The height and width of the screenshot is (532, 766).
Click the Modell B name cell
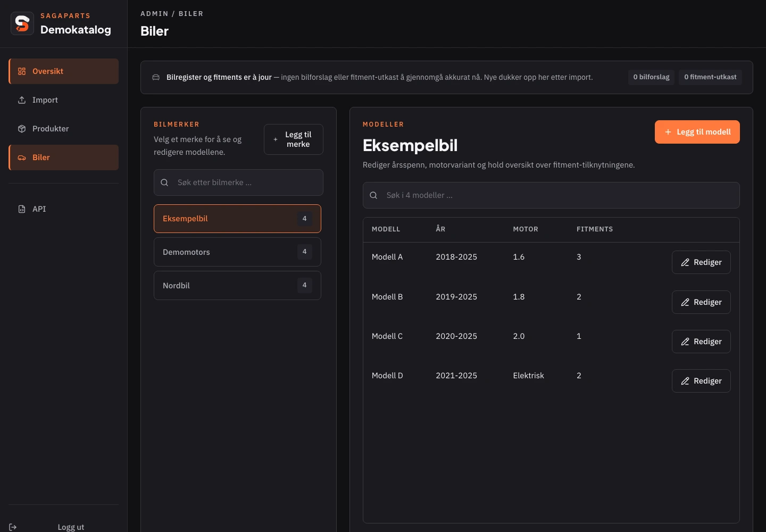point(387,297)
